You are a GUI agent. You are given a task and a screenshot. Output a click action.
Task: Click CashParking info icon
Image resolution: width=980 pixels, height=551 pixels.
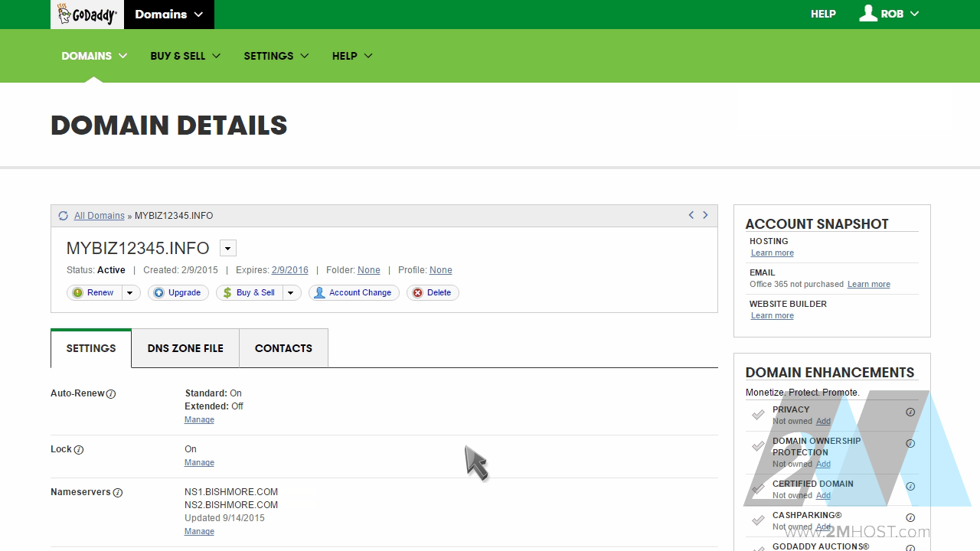tap(910, 517)
